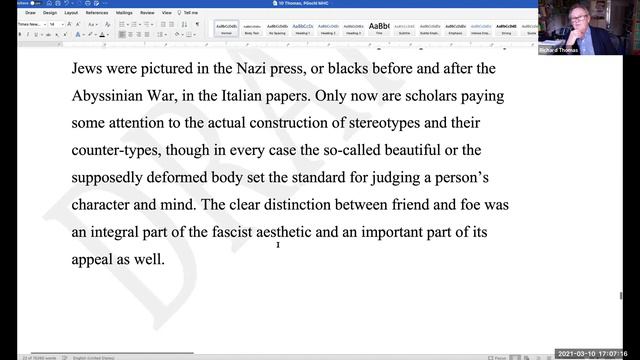Viewport: 640px width, 360px height.
Task: Open the Review ribbon tab
Action: pos(147,13)
